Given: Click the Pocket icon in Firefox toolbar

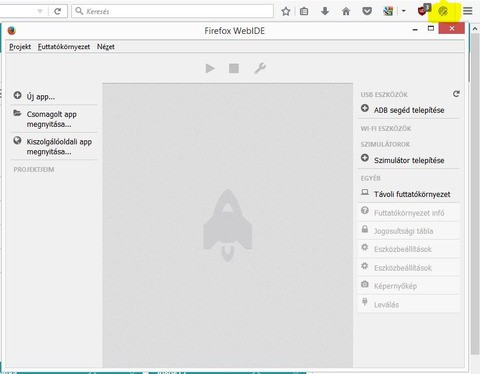Looking at the screenshot, I should tap(367, 11).
